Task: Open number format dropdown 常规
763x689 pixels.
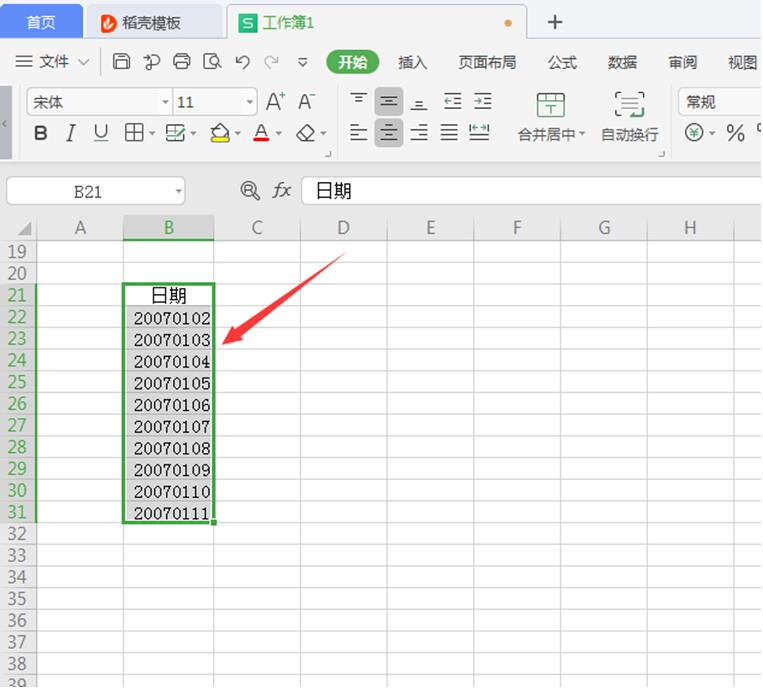Action: [720, 102]
